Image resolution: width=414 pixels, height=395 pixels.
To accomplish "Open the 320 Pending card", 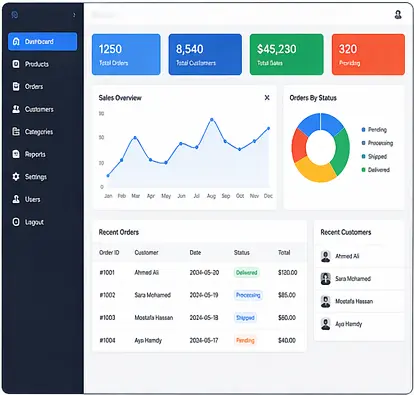I will 368,54.
